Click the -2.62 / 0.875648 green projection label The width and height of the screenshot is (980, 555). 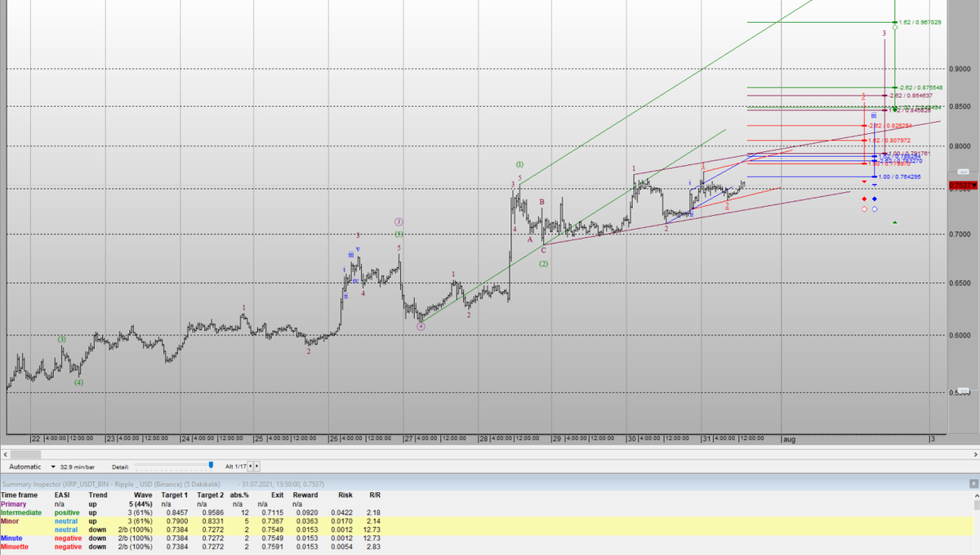(x=921, y=87)
